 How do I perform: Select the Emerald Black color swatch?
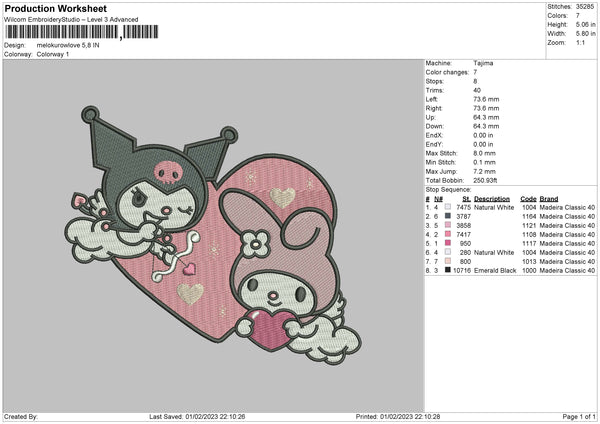point(446,270)
